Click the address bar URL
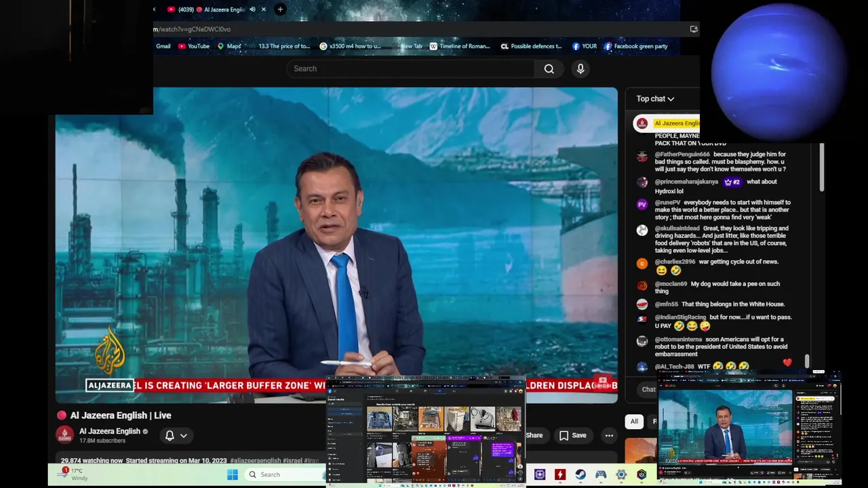This screenshot has height=488, width=868. [x=192, y=29]
